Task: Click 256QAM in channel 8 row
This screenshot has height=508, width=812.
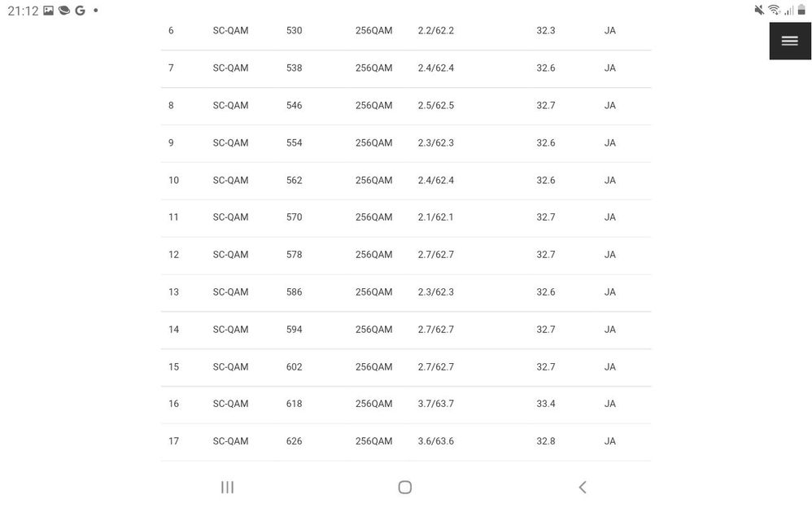Action: coord(373,106)
